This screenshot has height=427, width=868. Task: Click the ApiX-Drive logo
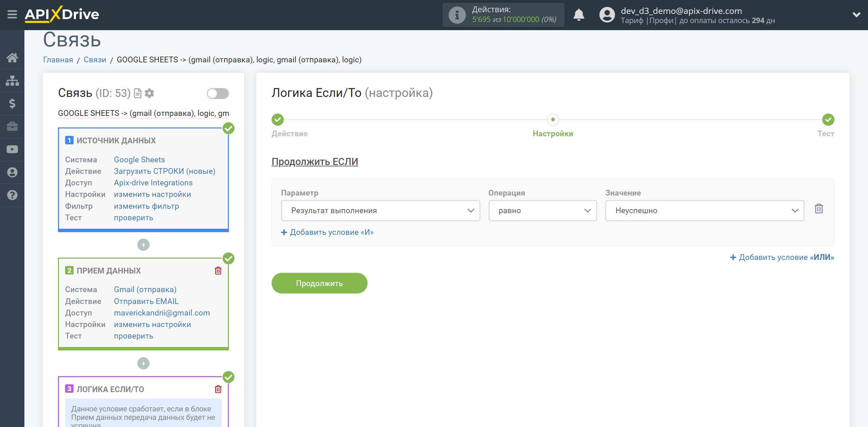point(62,14)
